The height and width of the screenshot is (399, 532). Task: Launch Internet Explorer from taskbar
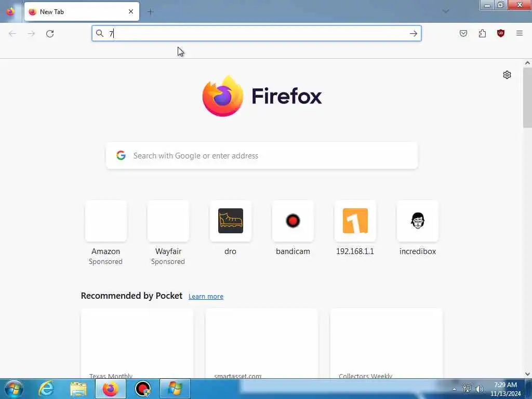click(46, 389)
